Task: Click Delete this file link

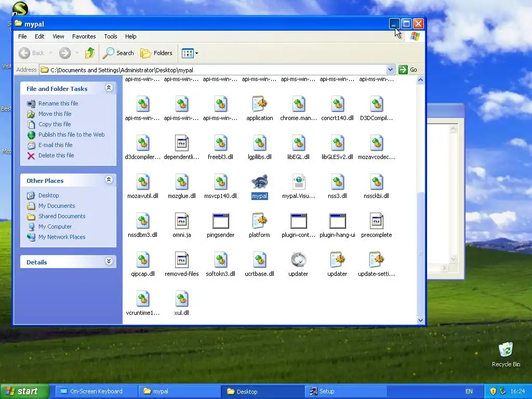Action: [x=56, y=155]
